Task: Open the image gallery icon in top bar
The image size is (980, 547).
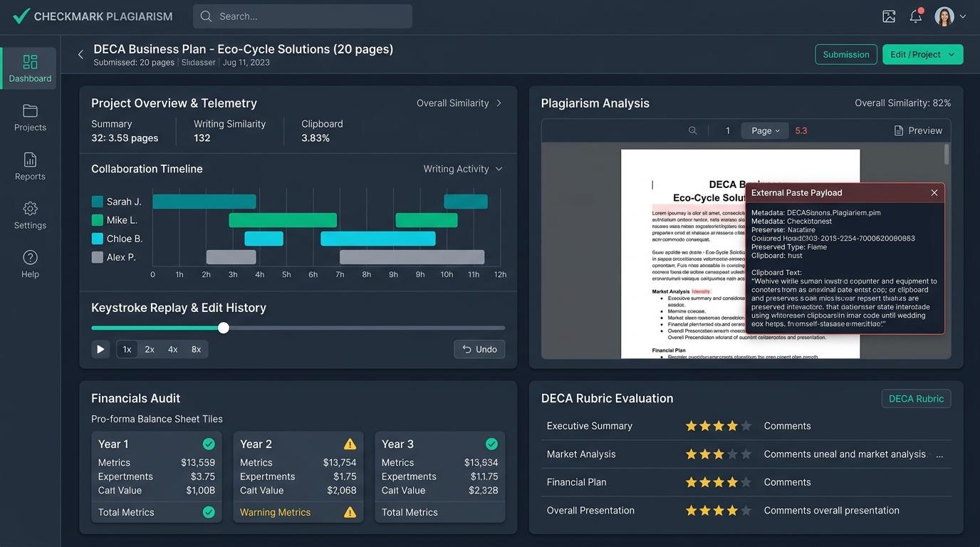Action: click(x=889, y=16)
